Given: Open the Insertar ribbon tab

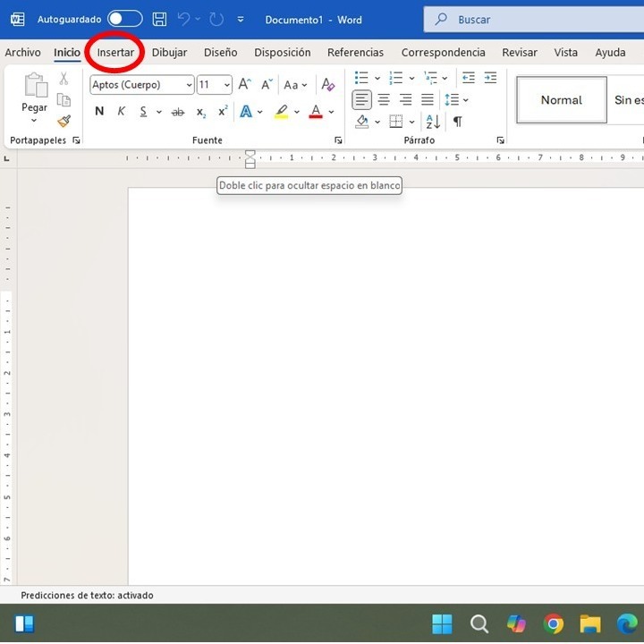Looking at the screenshot, I should [115, 53].
